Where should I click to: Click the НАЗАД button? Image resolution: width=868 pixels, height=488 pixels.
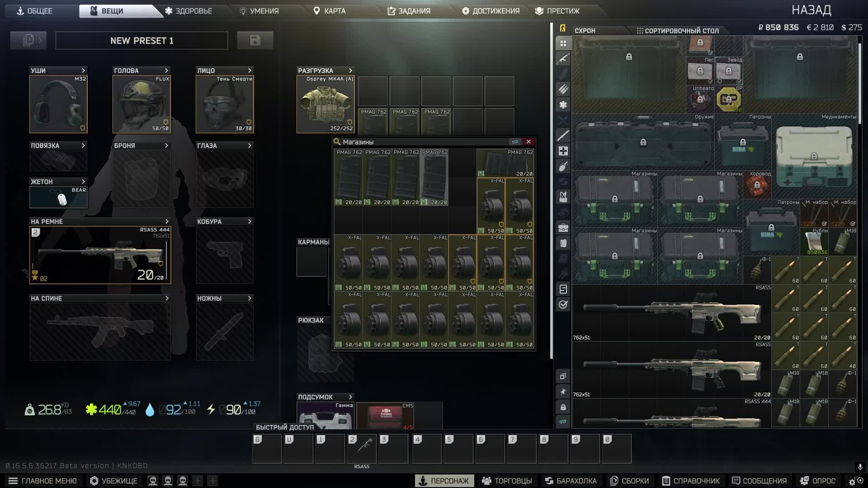tap(811, 10)
